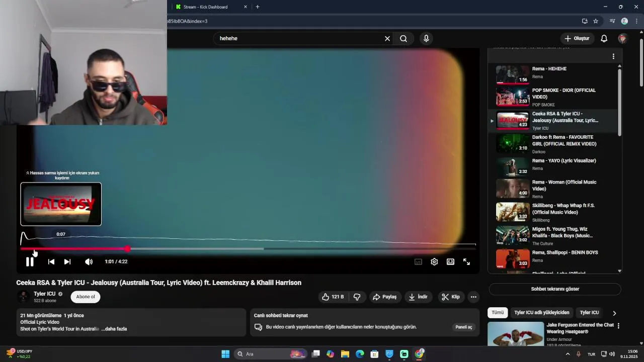Image resolution: width=644 pixels, height=362 pixels.
Task: Open Microsoft Store from taskbar
Action: pos(374,354)
